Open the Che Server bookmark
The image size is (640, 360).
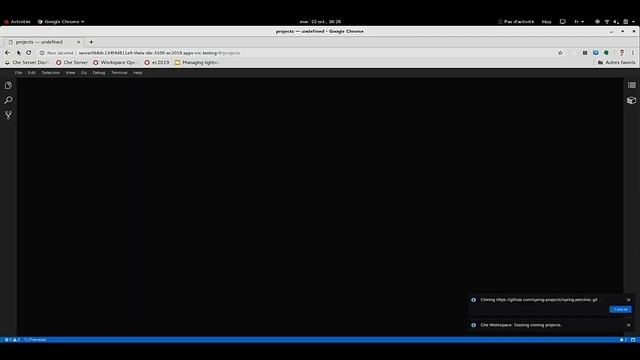pos(72,62)
